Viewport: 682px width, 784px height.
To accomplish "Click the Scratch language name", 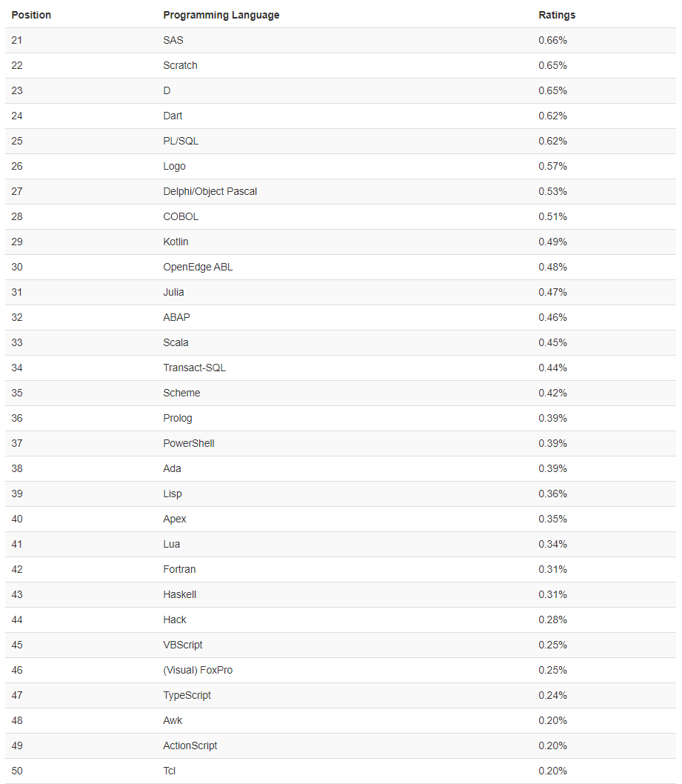I will (x=180, y=65).
